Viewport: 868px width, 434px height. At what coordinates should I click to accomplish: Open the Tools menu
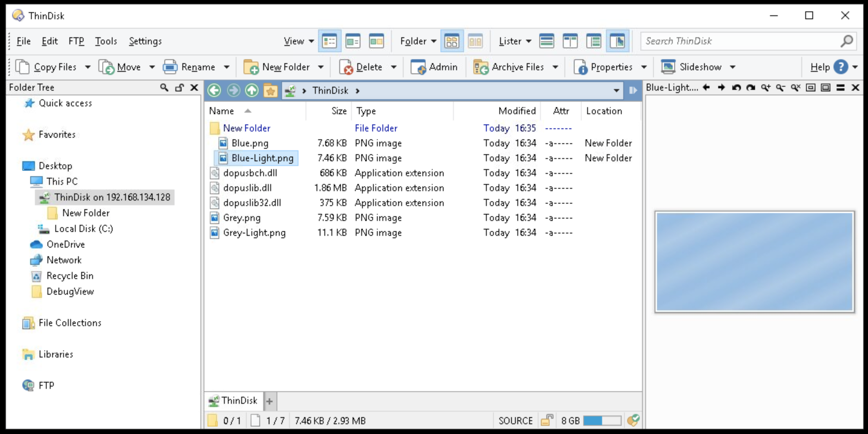point(106,41)
